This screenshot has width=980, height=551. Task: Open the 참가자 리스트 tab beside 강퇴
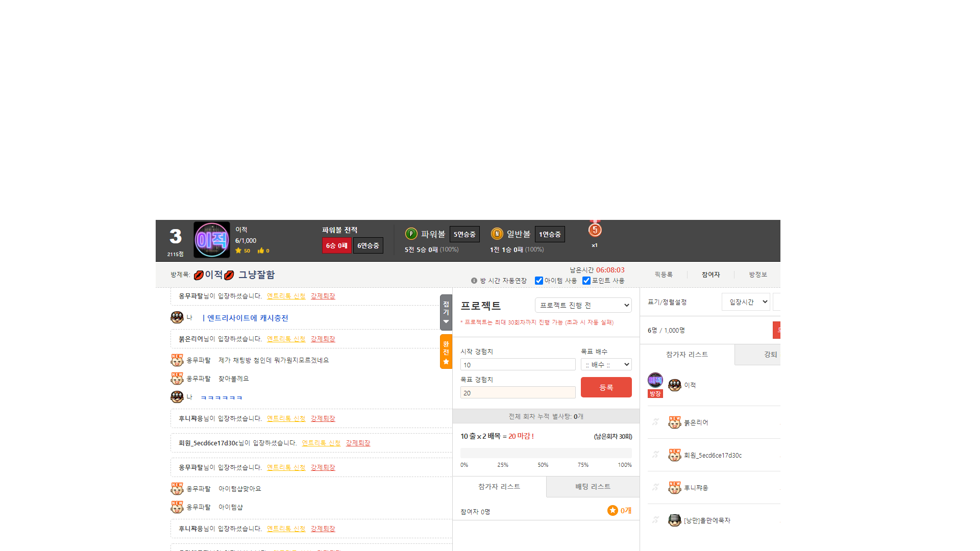tap(687, 355)
